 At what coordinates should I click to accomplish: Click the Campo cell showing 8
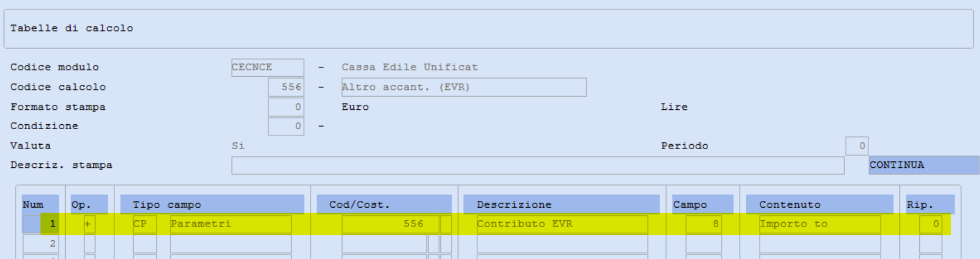tap(703, 224)
